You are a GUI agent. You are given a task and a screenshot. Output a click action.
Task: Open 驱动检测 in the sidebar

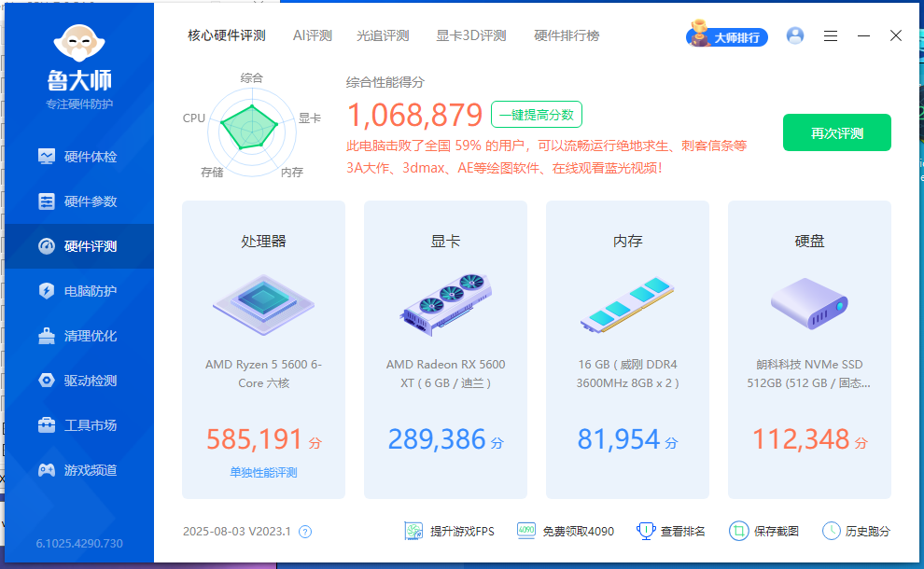coord(77,381)
